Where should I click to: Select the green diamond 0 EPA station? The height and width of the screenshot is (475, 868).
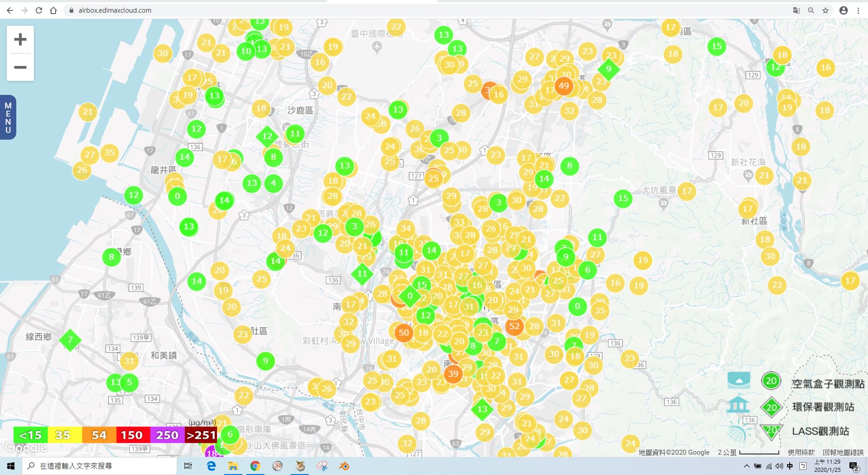(x=410, y=296)
